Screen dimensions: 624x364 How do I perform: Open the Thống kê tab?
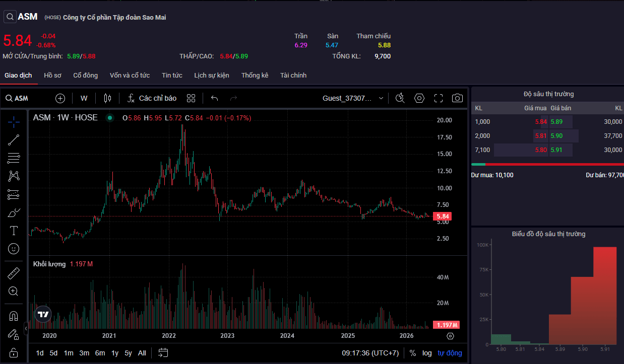pyautogui.click(x=255, y=76)
